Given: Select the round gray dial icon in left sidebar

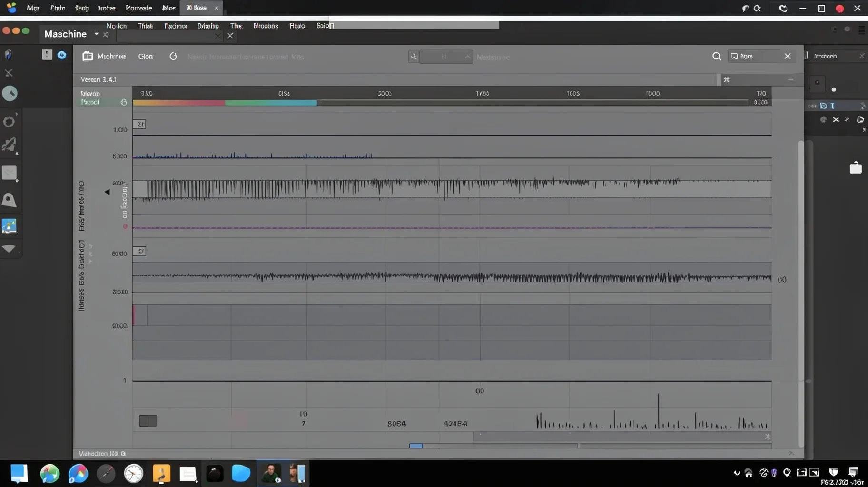Looking at the screenshot, I should (10, 93).
